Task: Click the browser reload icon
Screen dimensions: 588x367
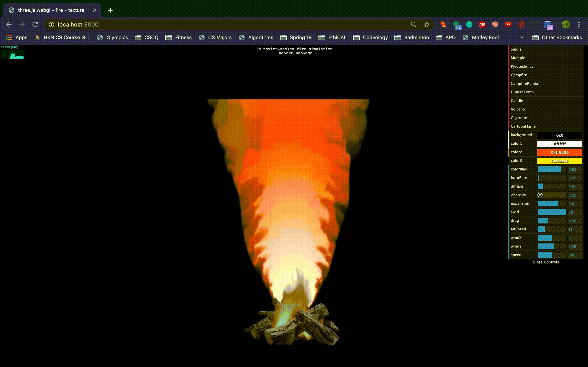Action: point(35,24)
